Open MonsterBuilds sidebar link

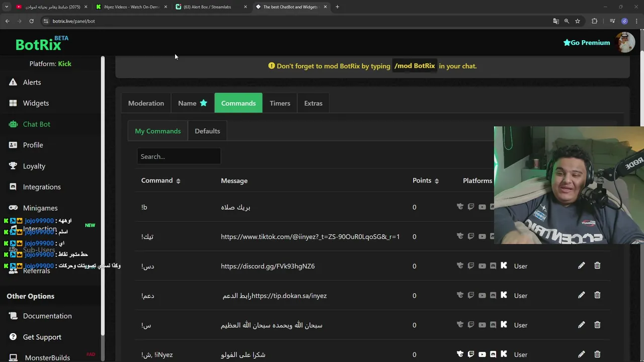[47, 358]
